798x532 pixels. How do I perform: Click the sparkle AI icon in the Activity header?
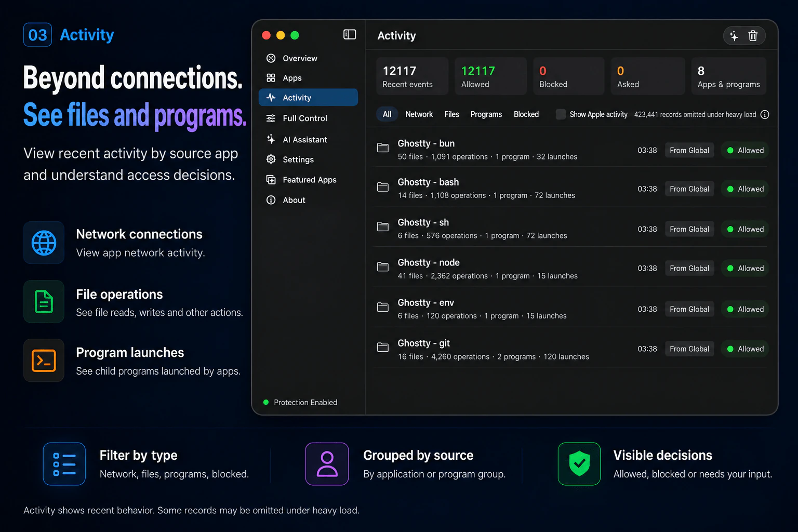[x=734, y=36]
